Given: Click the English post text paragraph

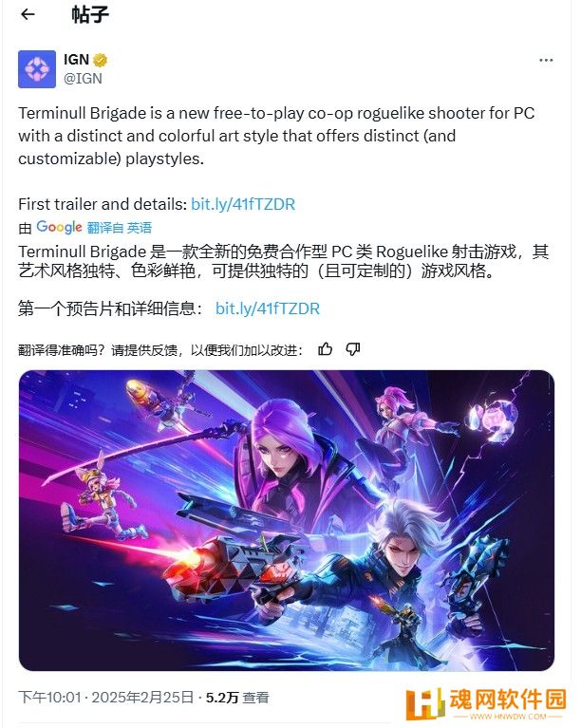Looking at the screenshot, I should point(277,136).
